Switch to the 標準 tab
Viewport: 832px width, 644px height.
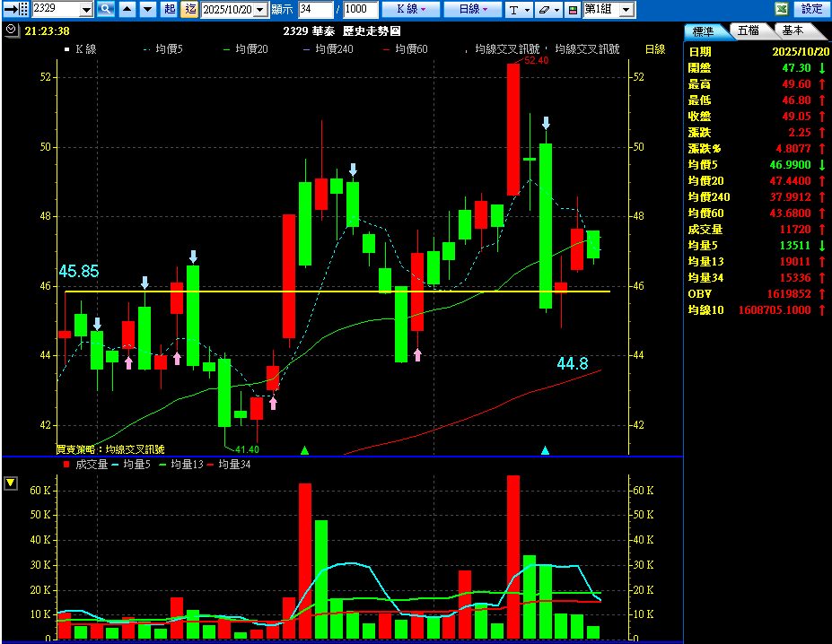pos(704,31)
